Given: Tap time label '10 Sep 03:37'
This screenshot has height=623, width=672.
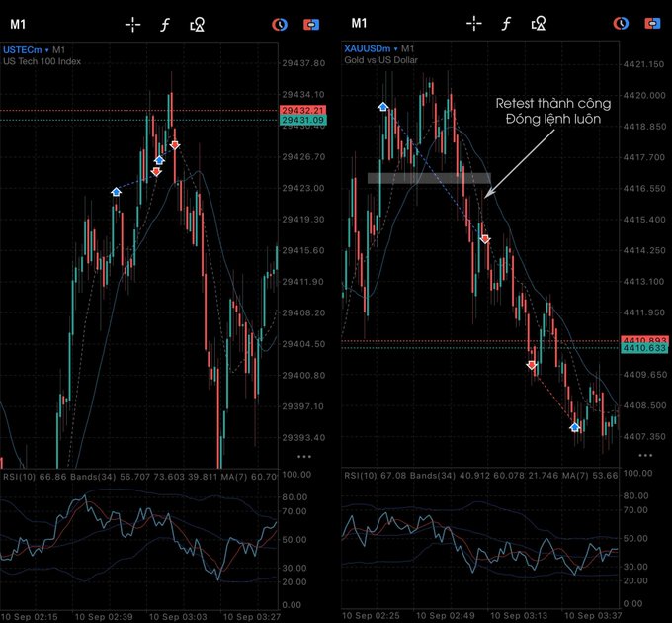Looking at the screenshot, I should coord(593,616).
